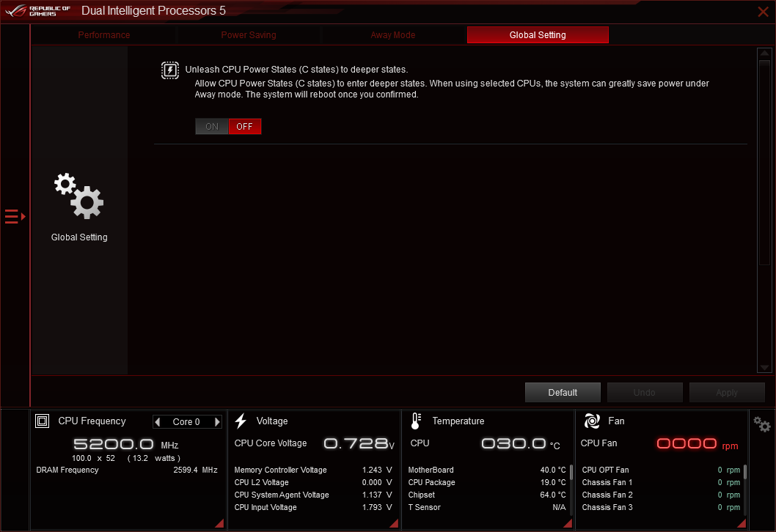Turn ON deeper CPU C states
The image size is (776, 532).
coord(212,127)
